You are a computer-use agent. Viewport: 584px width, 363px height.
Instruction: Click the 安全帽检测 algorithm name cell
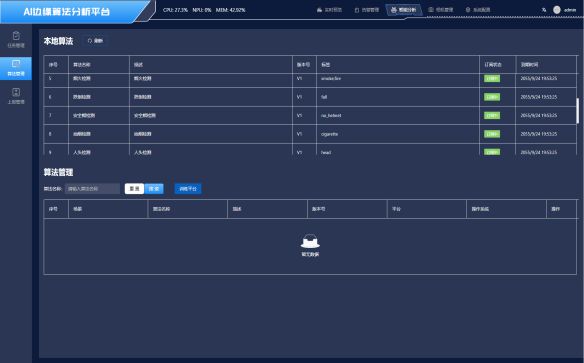click(99, 115)
